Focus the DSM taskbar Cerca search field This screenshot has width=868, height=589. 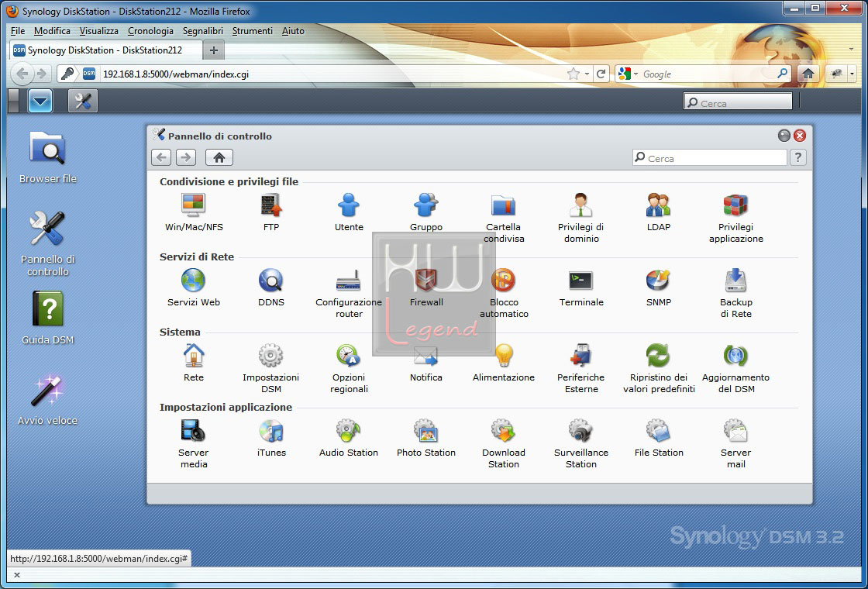tap(738, 102)
